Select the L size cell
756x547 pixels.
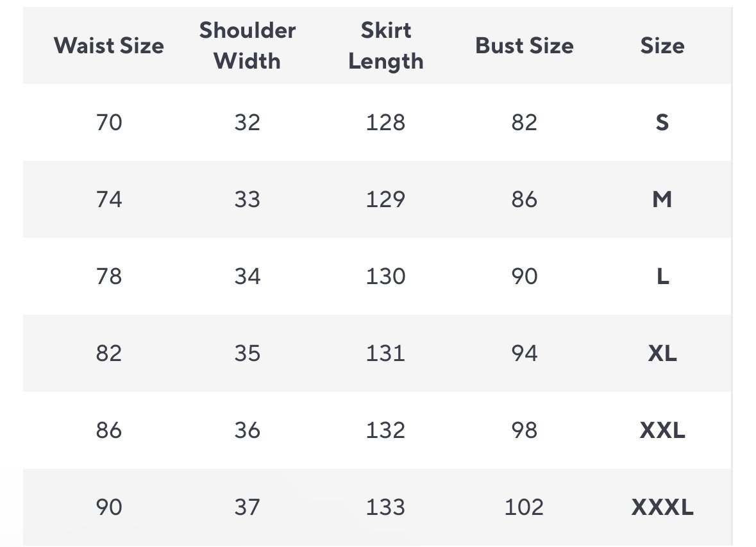(662, 276)
